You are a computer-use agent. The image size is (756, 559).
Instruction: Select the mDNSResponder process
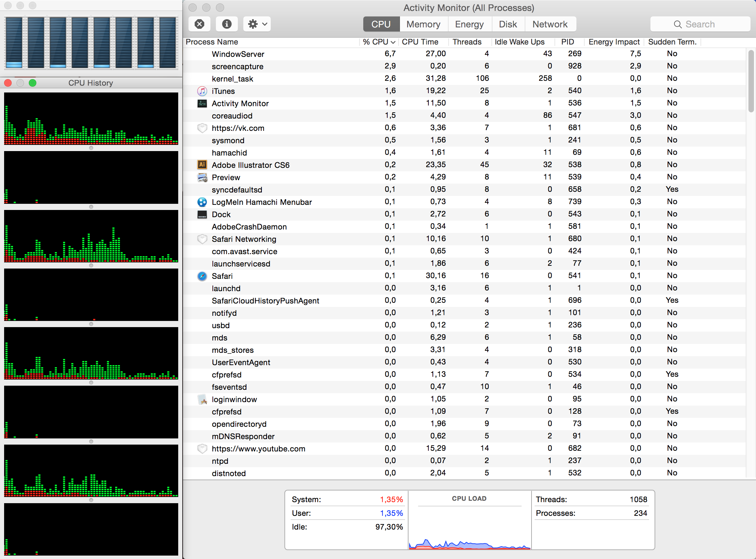(464, 436)
